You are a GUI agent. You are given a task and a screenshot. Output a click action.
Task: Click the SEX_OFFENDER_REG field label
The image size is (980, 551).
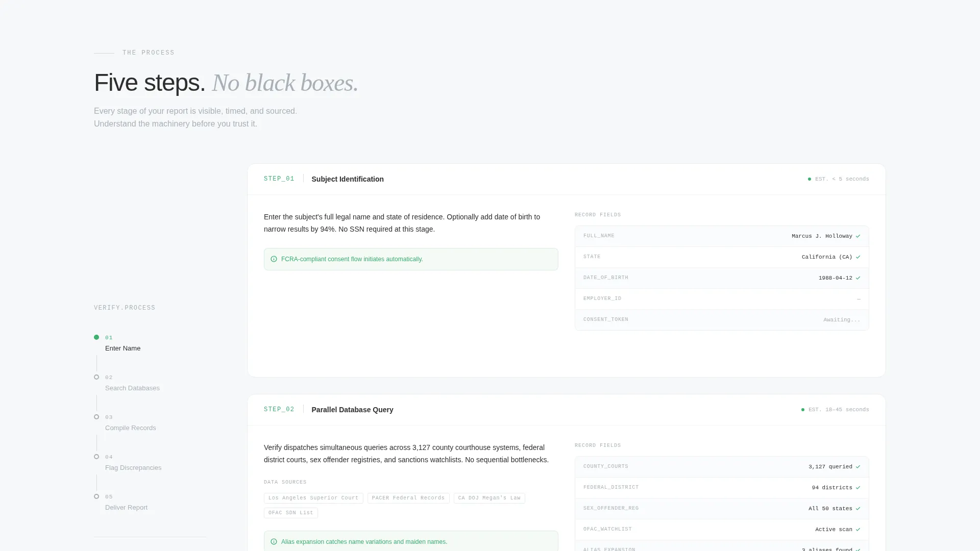click(611, 509)
